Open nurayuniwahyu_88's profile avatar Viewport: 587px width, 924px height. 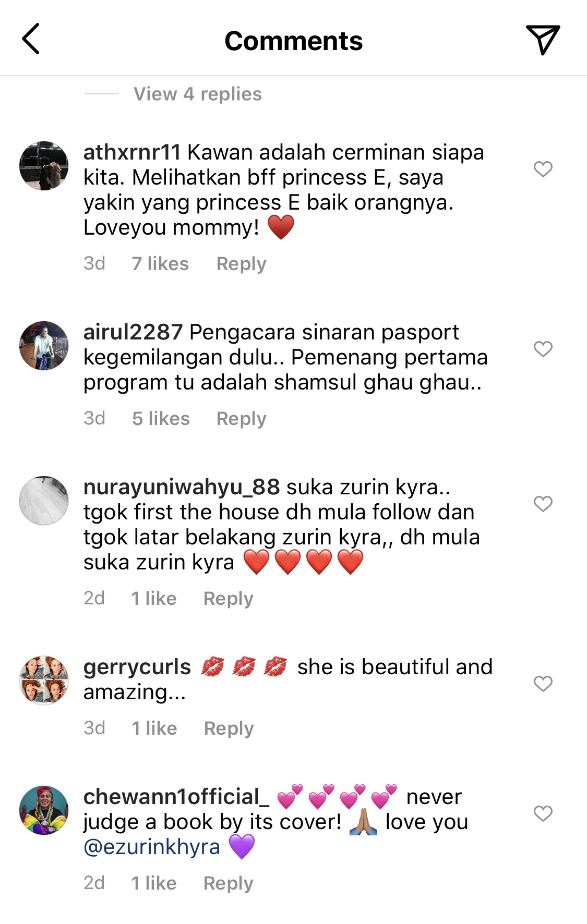(44, 500)
